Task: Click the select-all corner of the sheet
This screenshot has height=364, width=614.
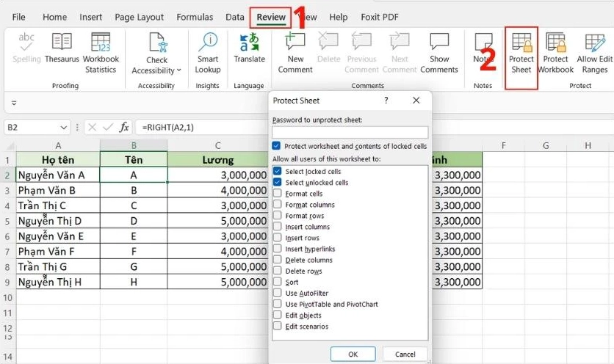Action: [10, 146]
